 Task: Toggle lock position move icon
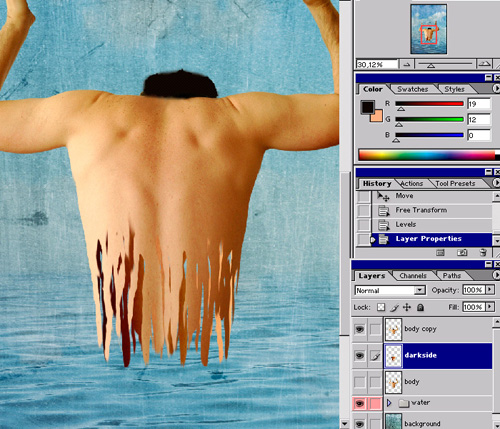[x=407, y=307]
